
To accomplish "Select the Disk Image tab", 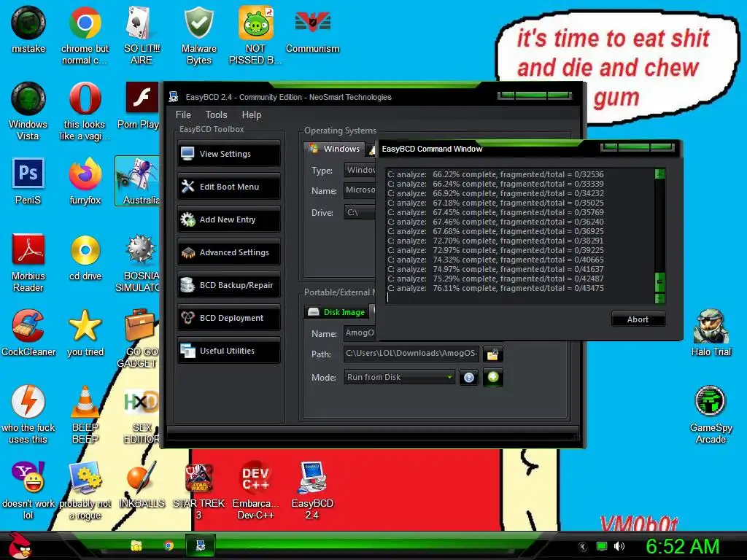I will pyautogui.click(x=336, y=312).
